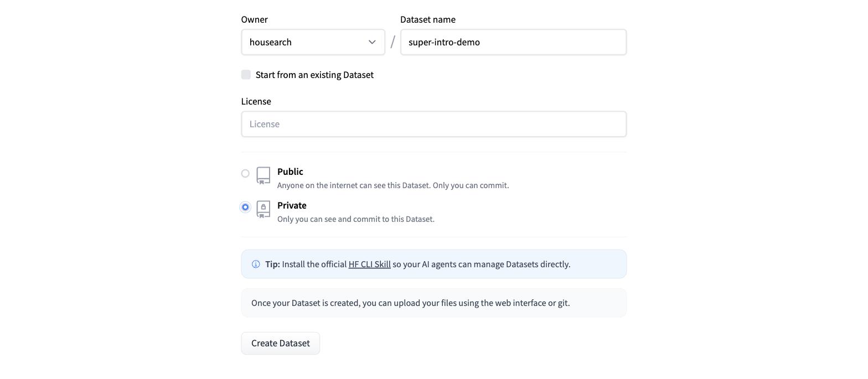Focus the Dataset name field
Screen dimensions: 868x379
(513, 42)
